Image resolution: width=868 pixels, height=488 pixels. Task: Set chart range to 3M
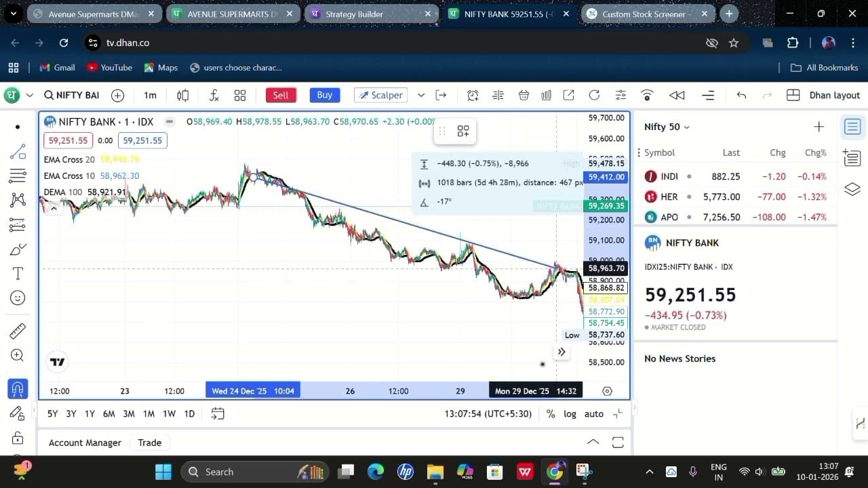click(x=129, y=413)
